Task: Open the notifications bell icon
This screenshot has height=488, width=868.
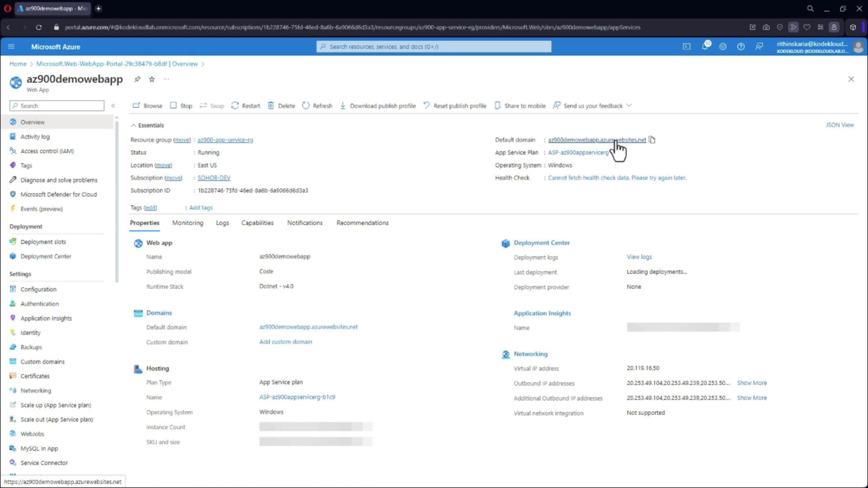Action: pyautogui.click(x=705, y=47)
